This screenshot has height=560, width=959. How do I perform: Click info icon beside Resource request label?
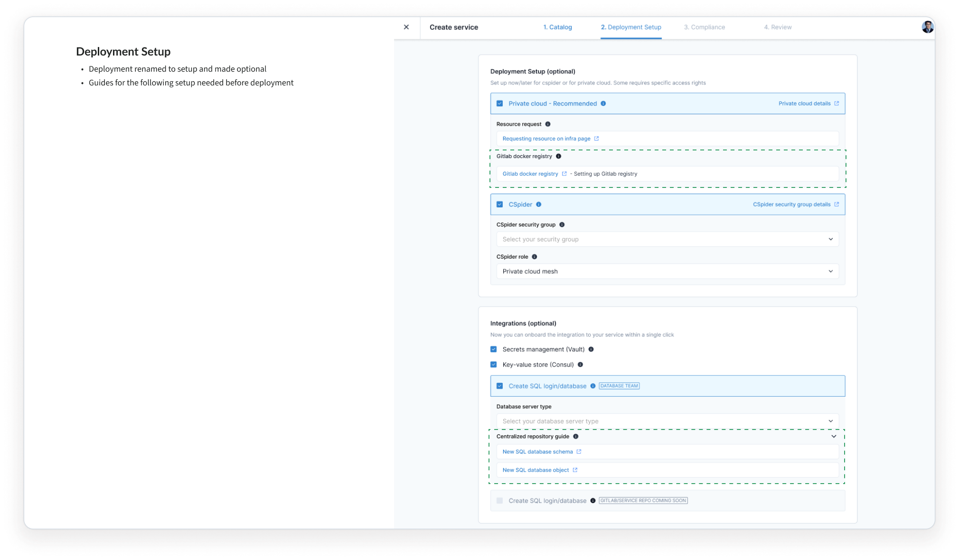click(547, 124)
